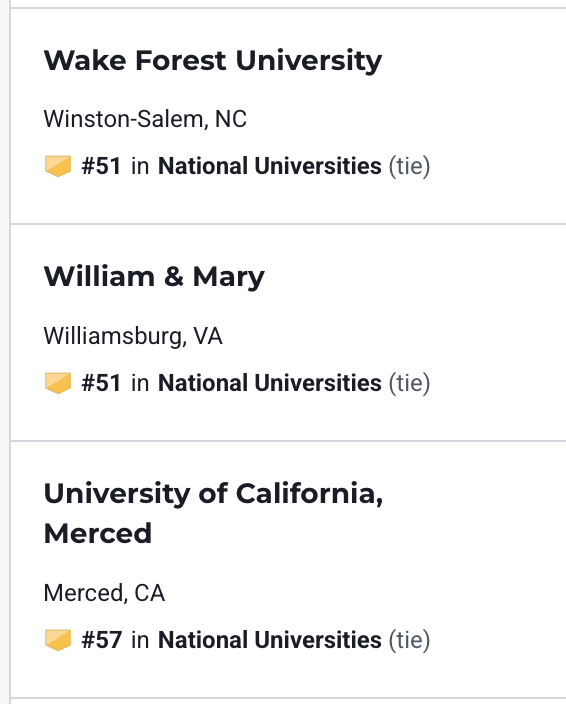This screenshot has width=566, height=704.
Task: Select National Universities link under Merced, CA
Action: pyautogui.click(x=269, y=640)
